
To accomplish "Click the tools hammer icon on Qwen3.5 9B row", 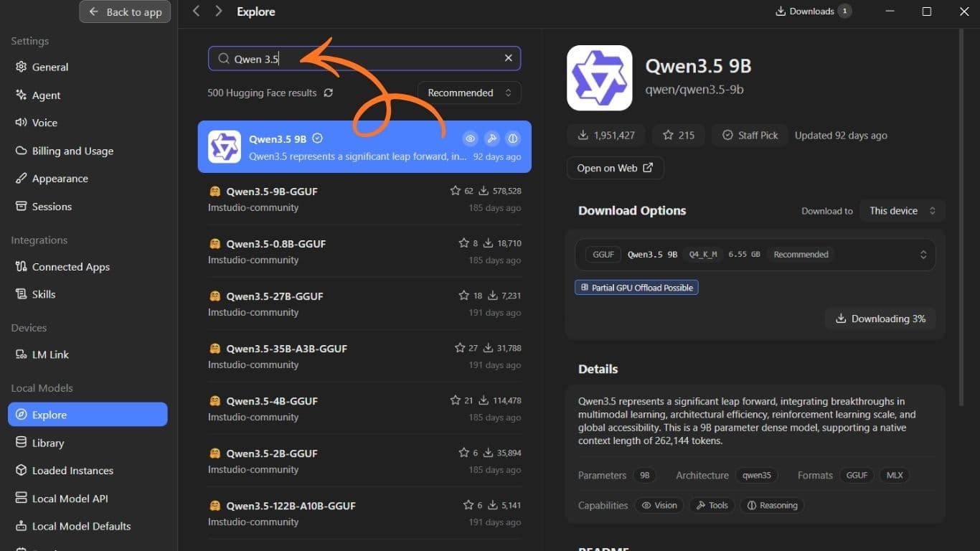I will tap(491, 138).
